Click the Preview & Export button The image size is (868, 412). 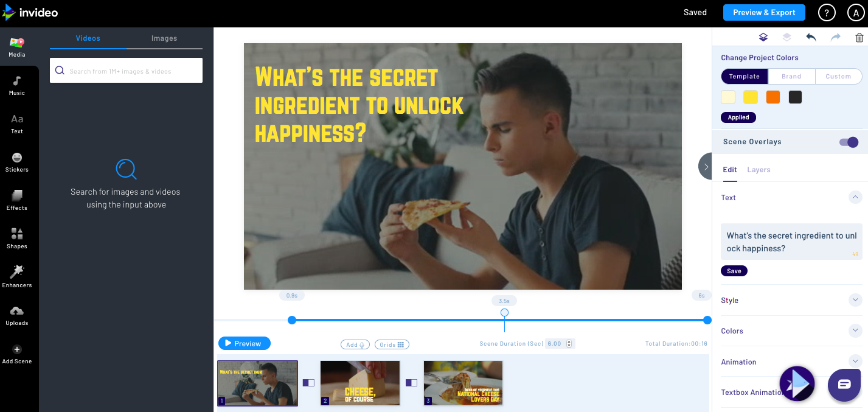[x=764, y=12]
